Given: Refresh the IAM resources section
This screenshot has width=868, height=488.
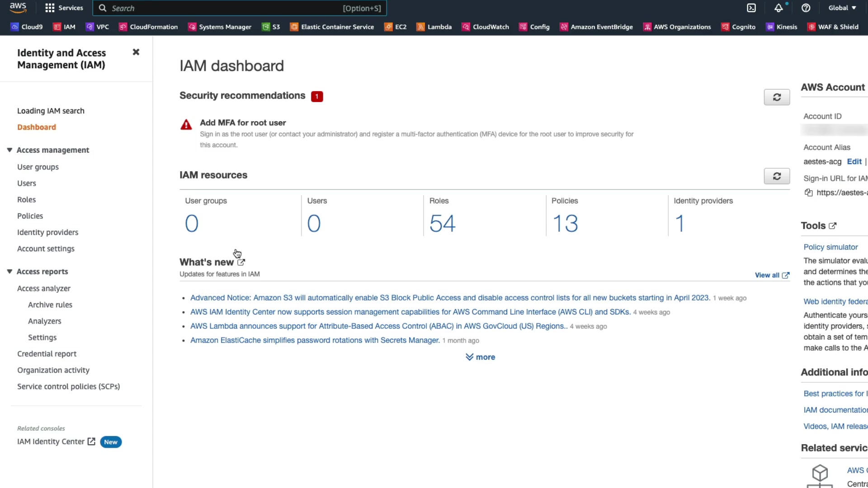Looking at the screenshot, I should pos(777,176).
